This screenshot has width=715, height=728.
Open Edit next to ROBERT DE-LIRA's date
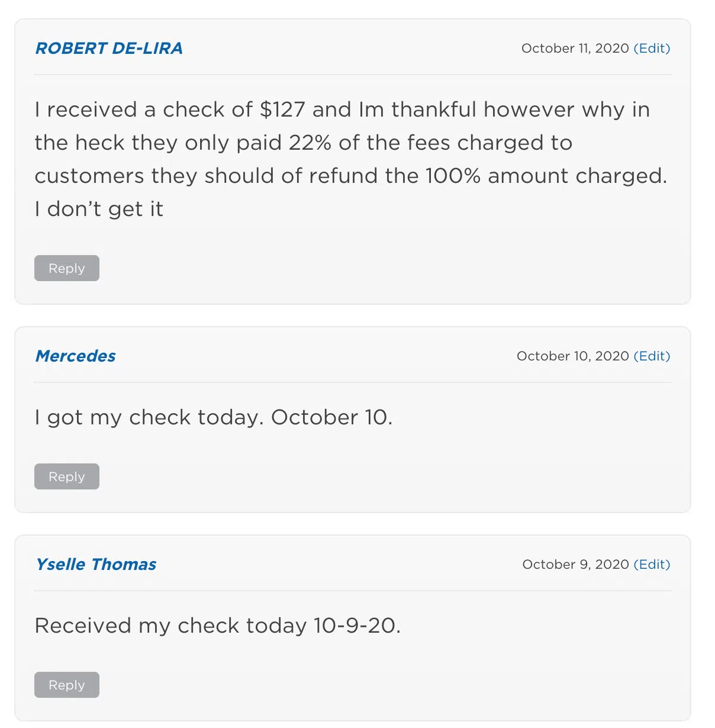[x=653, y=49]
